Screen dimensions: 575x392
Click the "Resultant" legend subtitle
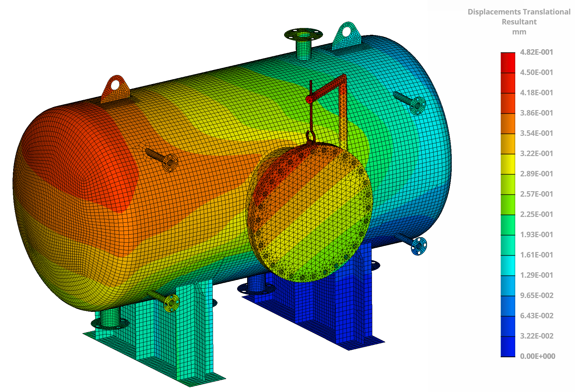(519, 22)
